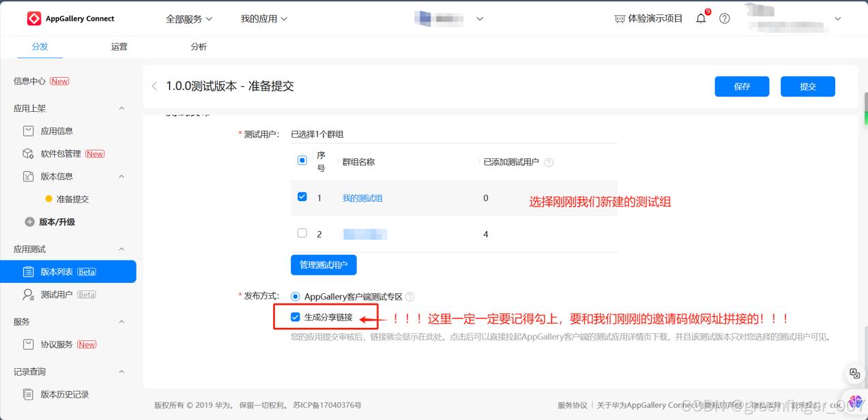Click the 应用信息 sidebar icon
This screenshot has width=868, height=420.
(x=28, y=131)
